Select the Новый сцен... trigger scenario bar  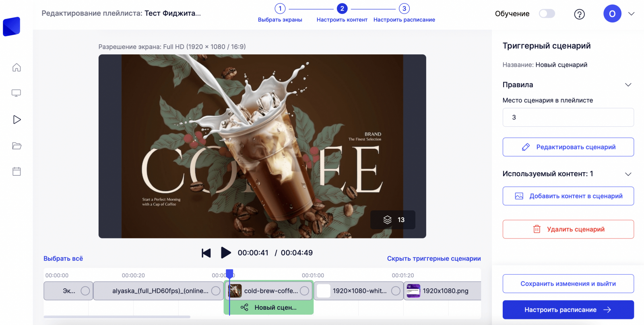point(269,307)
